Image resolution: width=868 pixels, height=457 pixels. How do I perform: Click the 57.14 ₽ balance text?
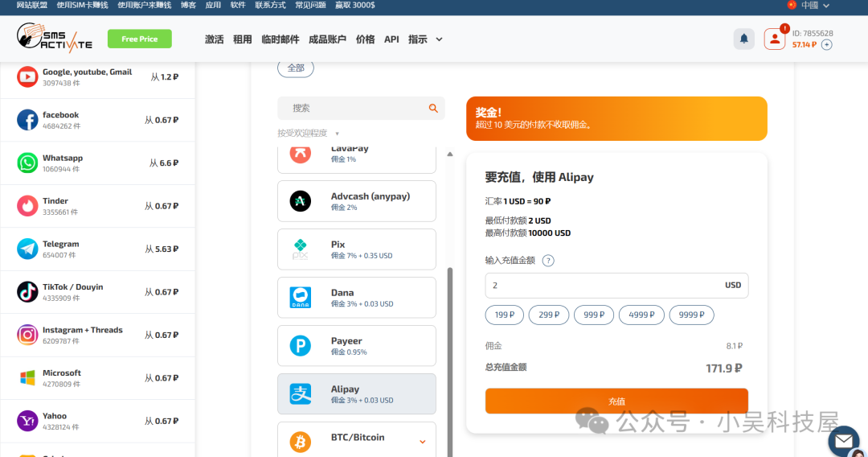click(804, 45)
